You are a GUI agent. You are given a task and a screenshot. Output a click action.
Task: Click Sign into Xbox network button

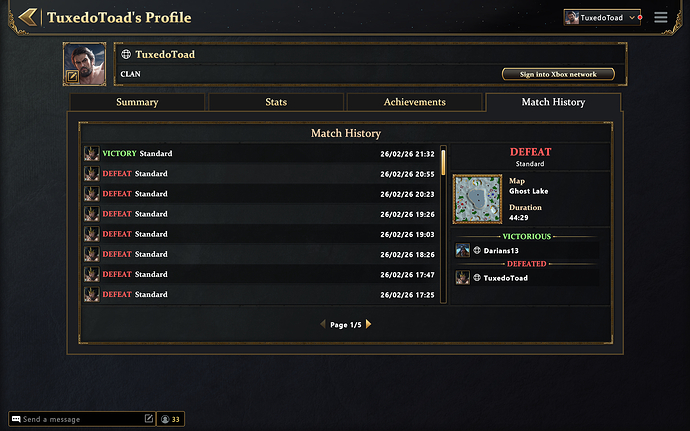click(x=557, y=74)
